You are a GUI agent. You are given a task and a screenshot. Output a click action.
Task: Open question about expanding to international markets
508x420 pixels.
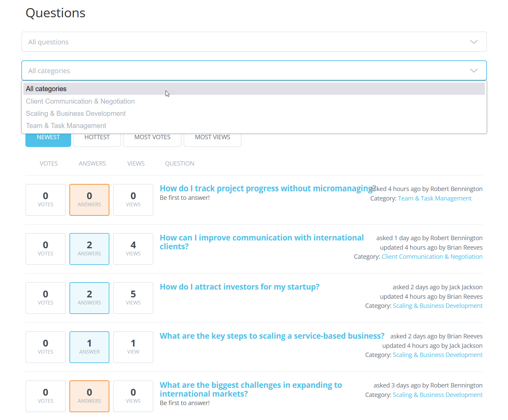(x=251, y=389)
